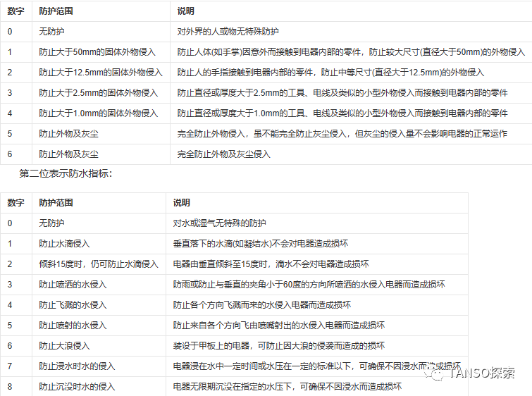Click the cell '防止水滴侵入'
This screenshot has width=532, height=396.
pyautogui.click(x=64, y=244)
